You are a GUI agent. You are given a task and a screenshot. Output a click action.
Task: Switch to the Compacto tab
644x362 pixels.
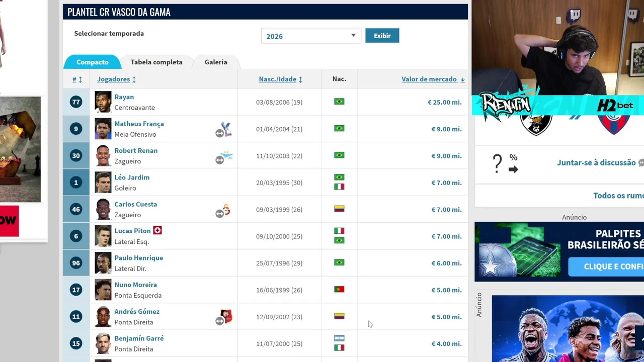click(92, 62)
